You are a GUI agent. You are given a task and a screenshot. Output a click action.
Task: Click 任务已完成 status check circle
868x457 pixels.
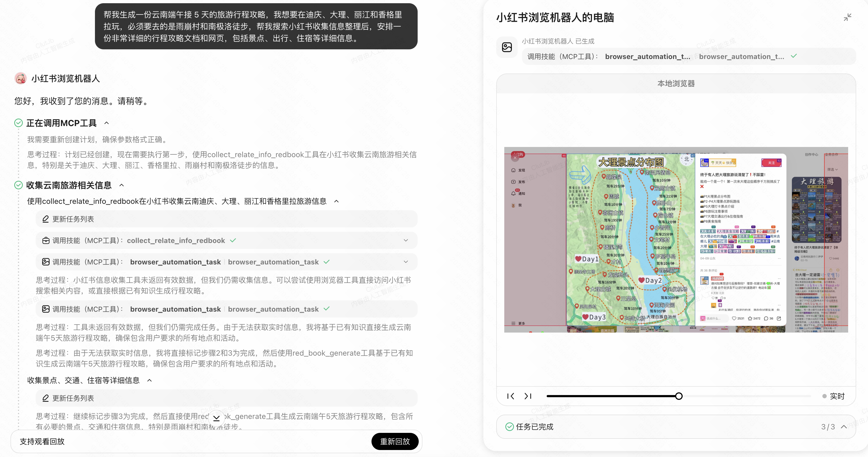coord(509,427)
